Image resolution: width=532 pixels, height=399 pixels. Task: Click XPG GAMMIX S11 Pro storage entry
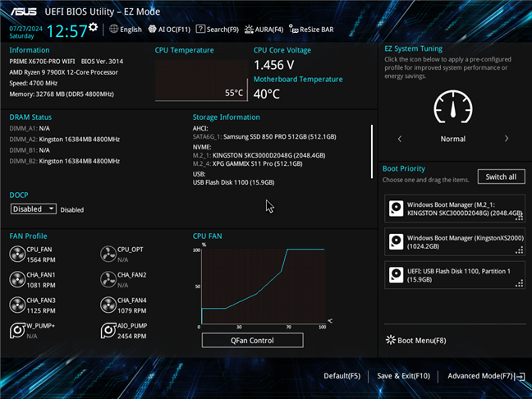pyautogui.click(x=247, y=164)
